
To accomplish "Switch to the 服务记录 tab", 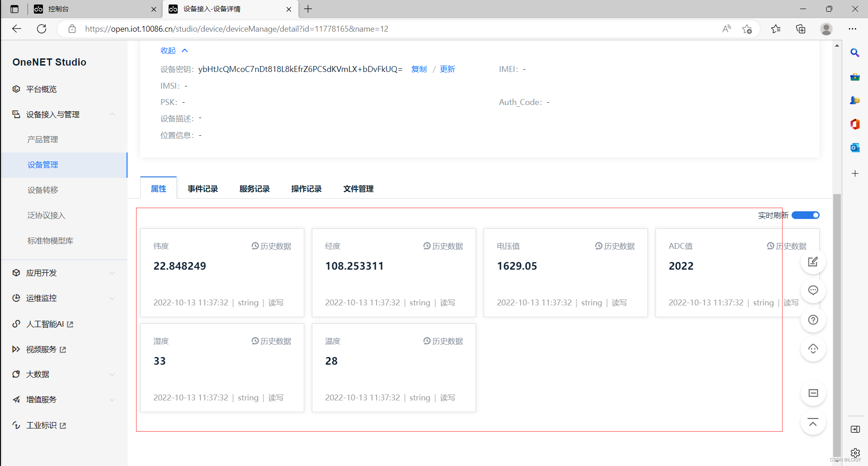I will pos(255,189).
